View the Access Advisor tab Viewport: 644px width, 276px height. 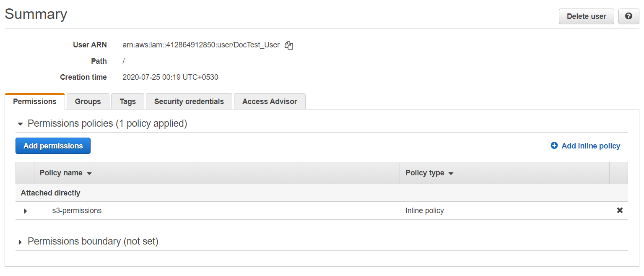270,102
